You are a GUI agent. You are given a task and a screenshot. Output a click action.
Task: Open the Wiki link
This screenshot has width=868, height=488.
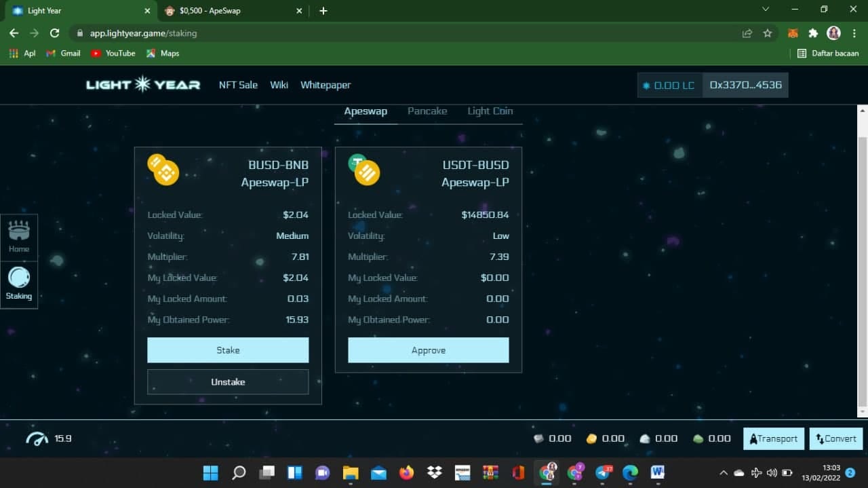(x=279, y=85)
